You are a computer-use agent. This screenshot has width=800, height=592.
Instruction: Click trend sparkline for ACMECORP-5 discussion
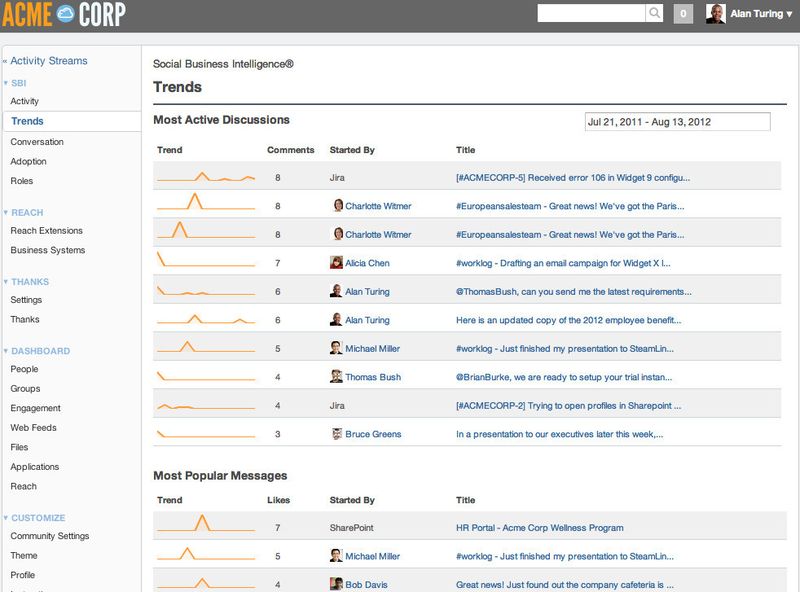206,177
